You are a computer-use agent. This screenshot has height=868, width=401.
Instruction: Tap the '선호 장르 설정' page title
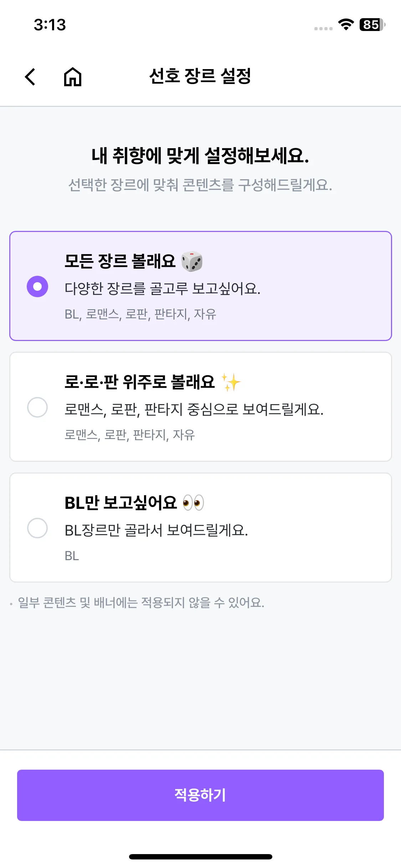[x=200, y=76]
